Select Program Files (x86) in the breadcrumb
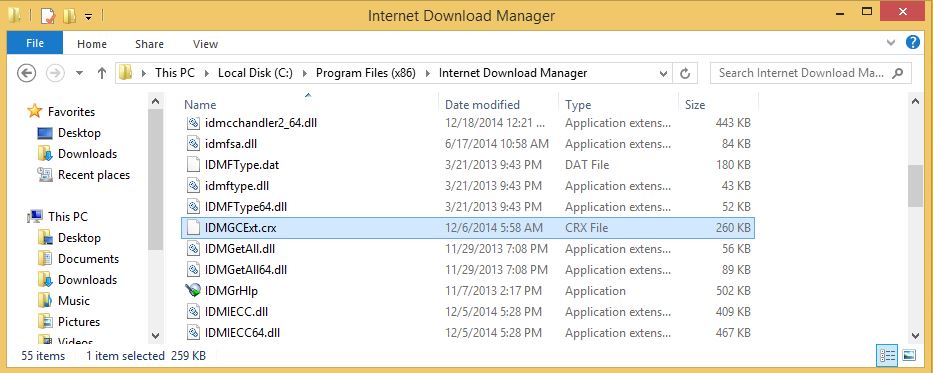 tap(365, 73)
